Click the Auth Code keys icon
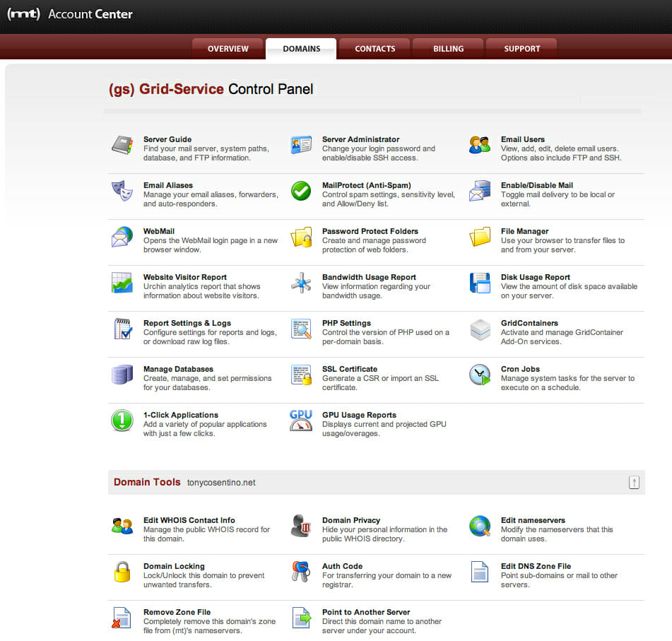 301,572
